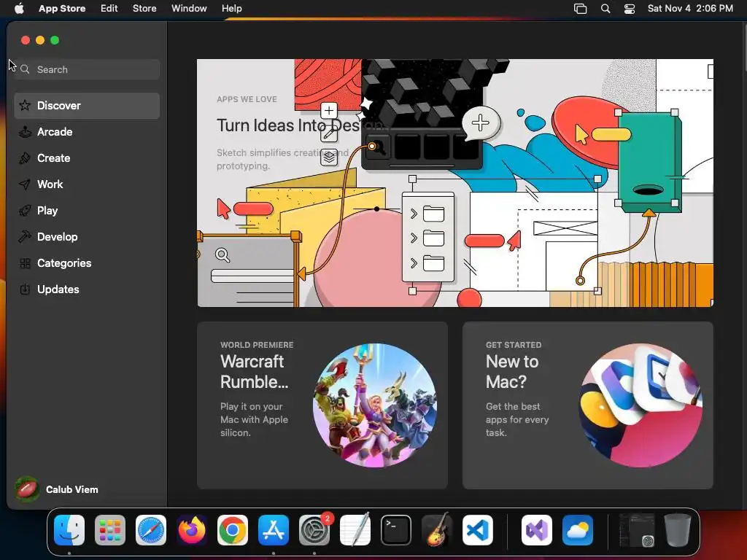Launch Google Chrome from the Dock
The height and width of the screenshot is (560, 747).
pyautogui.click(x=233, y=530)
